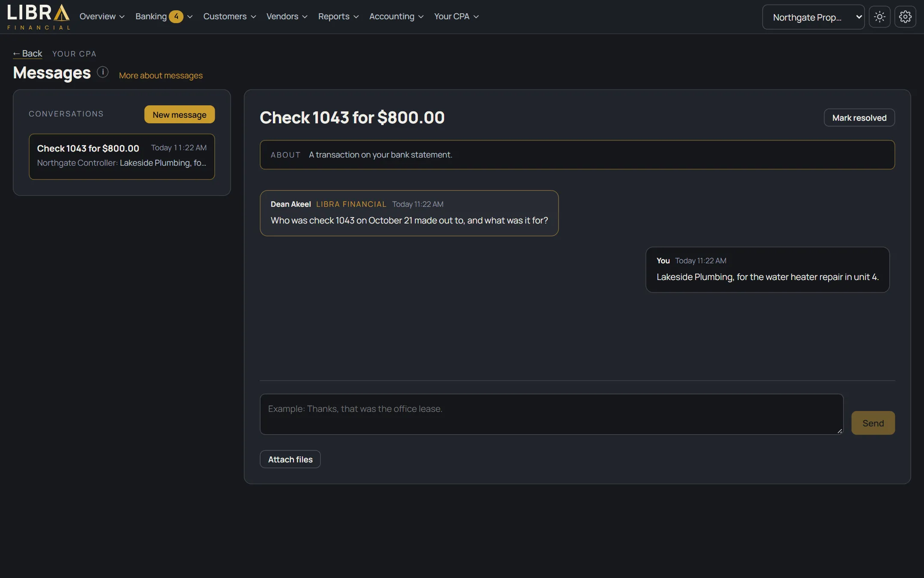Expand the Accounting dropdown
The image size is (924, 578).
tap(396, 16)
